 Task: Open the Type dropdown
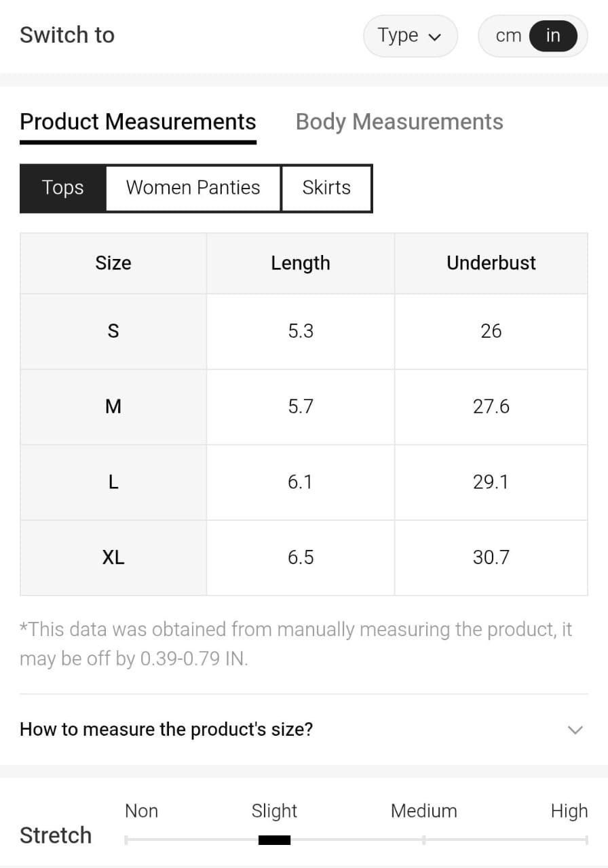click(x=410, y=36)
